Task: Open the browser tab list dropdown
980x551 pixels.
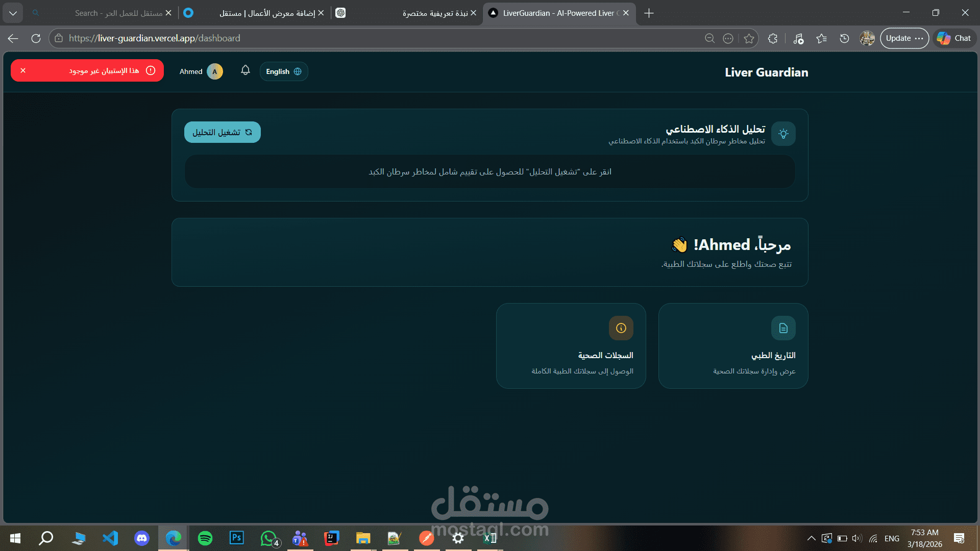Action: point(13,13)
